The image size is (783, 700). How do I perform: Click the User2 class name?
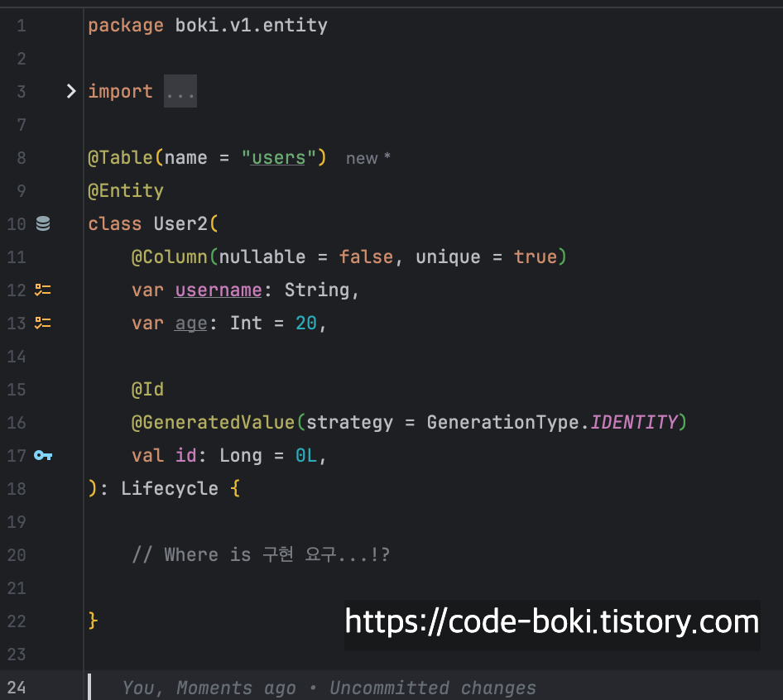point(180,223)
